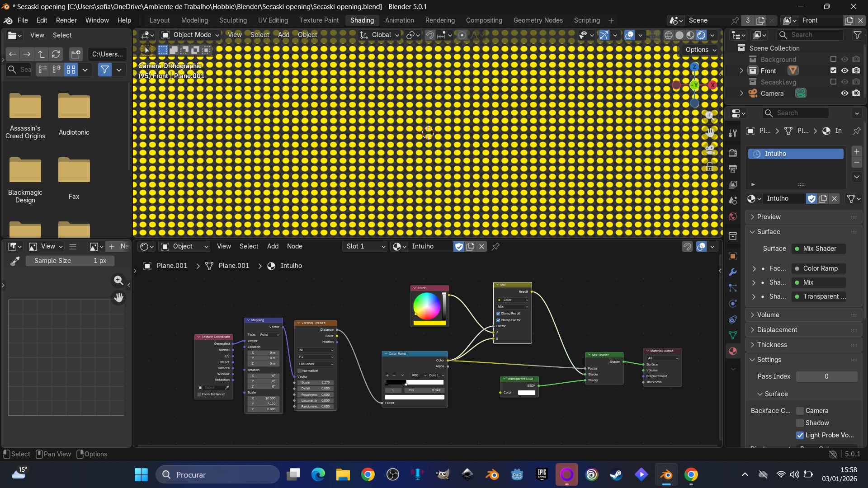
Task: Enable the Backface Culling Camera checkbox
Action: pos(800,411)
